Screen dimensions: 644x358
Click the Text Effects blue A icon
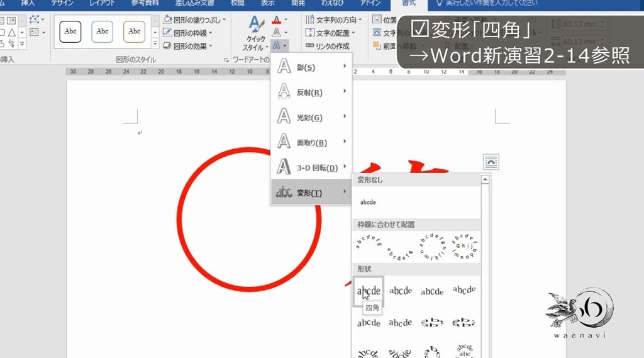(277, 45)
